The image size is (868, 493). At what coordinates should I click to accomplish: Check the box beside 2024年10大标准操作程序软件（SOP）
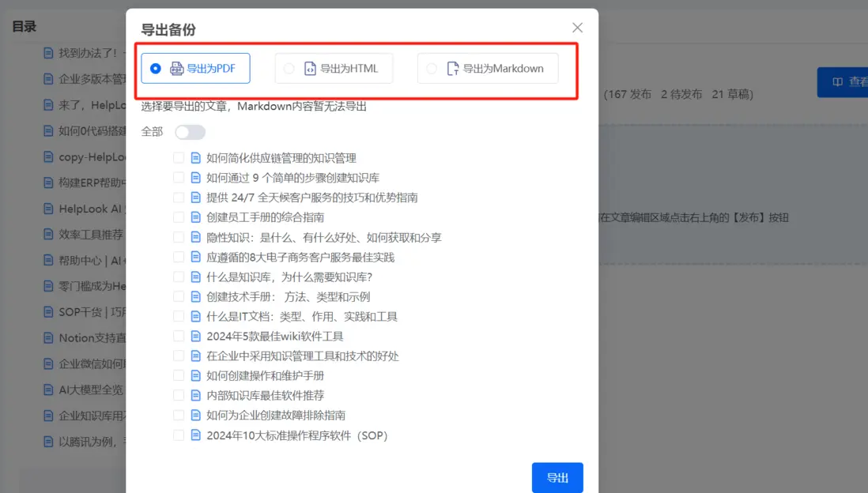[178, 435]
